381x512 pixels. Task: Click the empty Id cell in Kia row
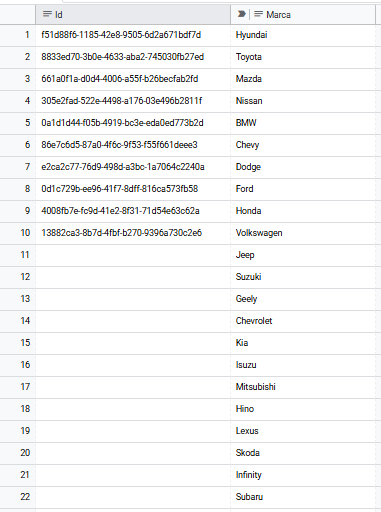133,343
